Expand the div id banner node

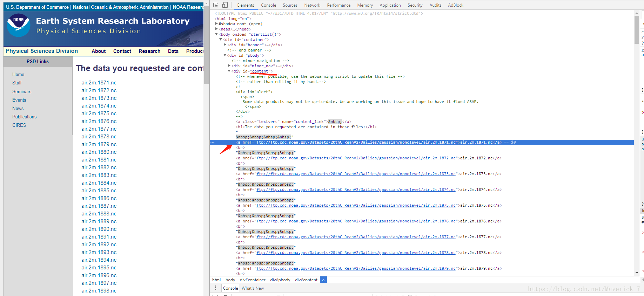coord(225,45)
